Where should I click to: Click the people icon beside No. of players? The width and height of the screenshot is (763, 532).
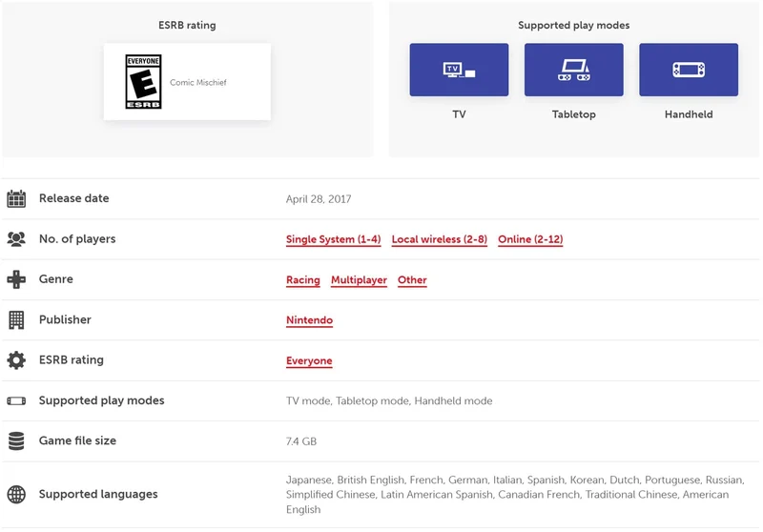[16, 238]
